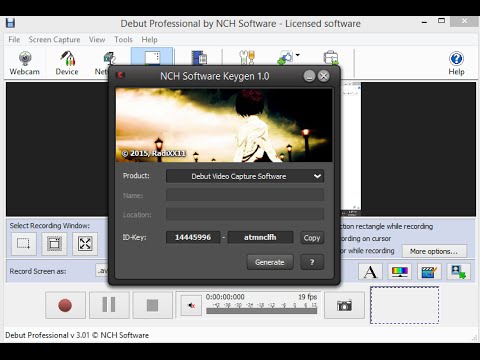480x360 pixels.
Task: Open the text caption 'A' tool
Action: tap(370, 272)
